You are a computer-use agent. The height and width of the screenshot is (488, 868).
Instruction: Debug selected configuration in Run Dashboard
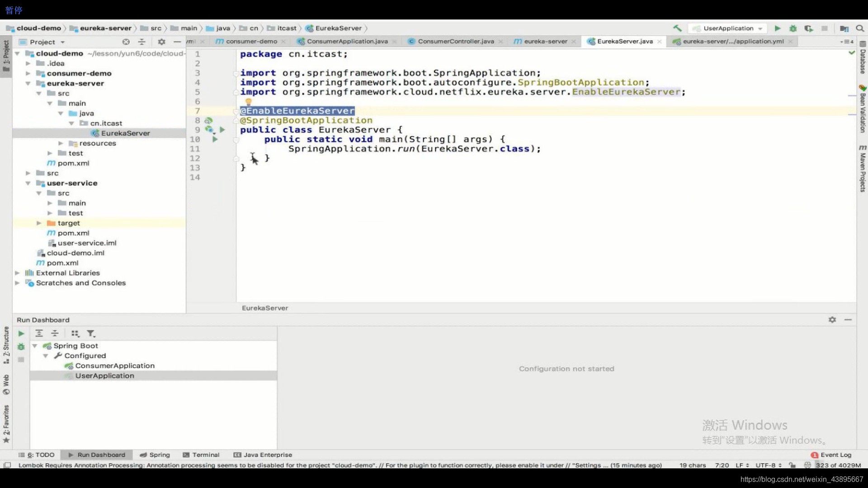click(x=21, y=347)
